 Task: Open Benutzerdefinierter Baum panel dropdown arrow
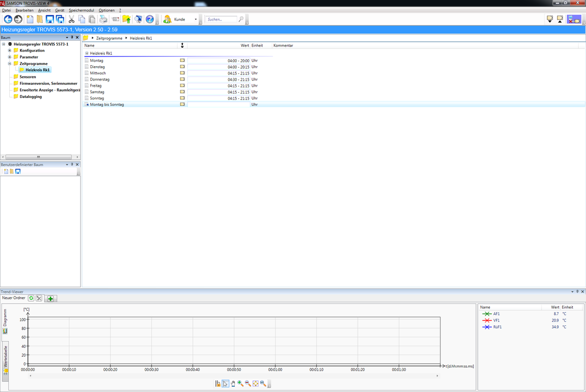click(x=67, y=164)
